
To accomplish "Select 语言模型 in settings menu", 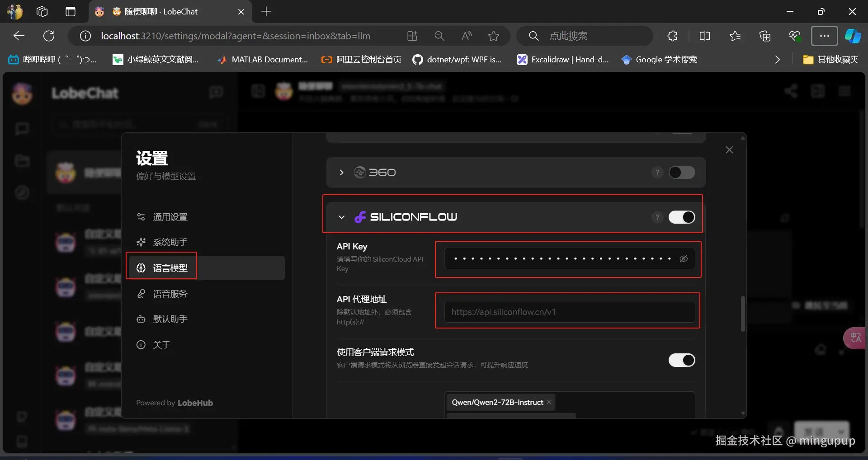I will 207,268.
